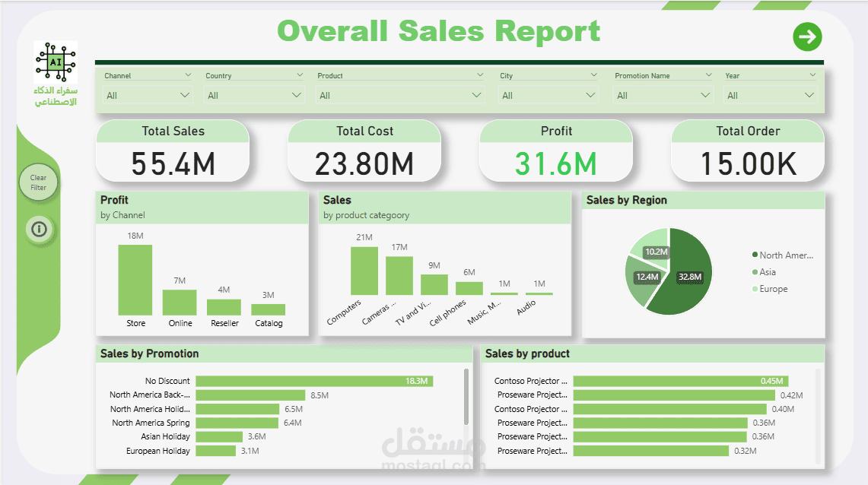Select the Total Cost 23.80M card
The width and height of the screenshot is (868, 485).
click(364, 151)
